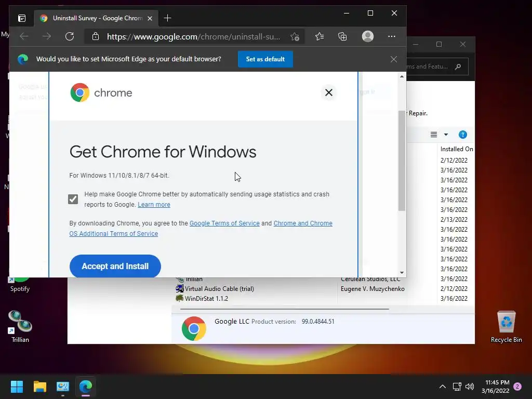Click the address bar URL field
This screenshot has width=532, height=399.
(194, 37)
